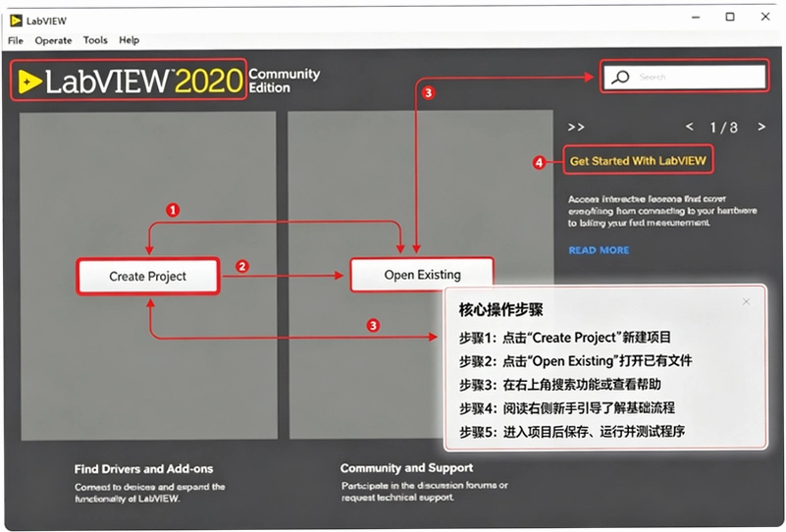Click the magnifying glass search icon
Screen dimensions: 786x532
click(620, 78)
